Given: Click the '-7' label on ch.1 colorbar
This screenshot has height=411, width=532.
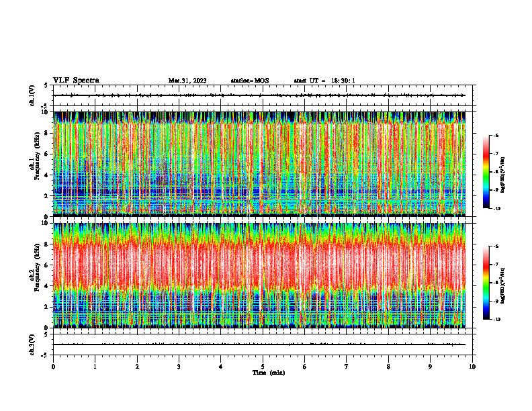Looking at the screenshot, I should point(496,154).
